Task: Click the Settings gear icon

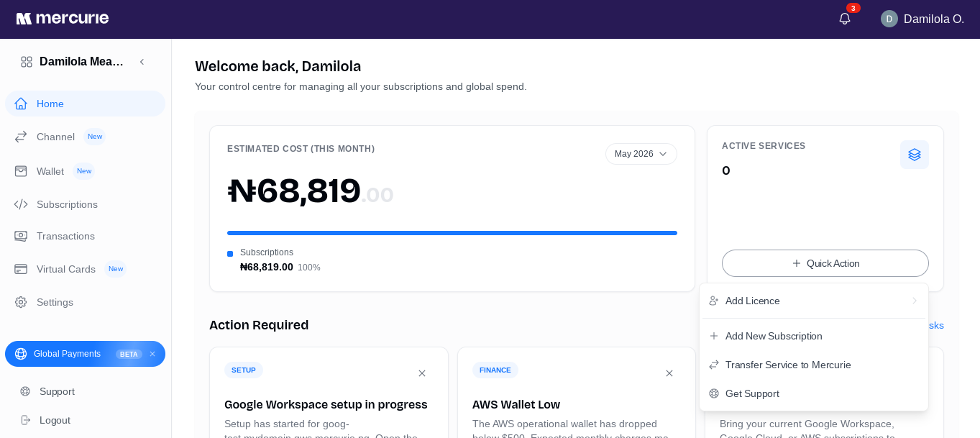Action: 21,302
